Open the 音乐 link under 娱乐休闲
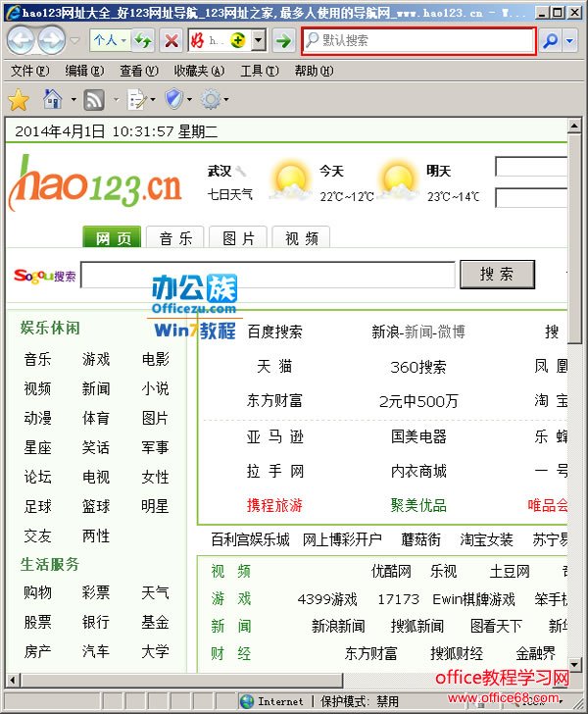The height and width of the screenshot is (714, 588). point(37,359)
